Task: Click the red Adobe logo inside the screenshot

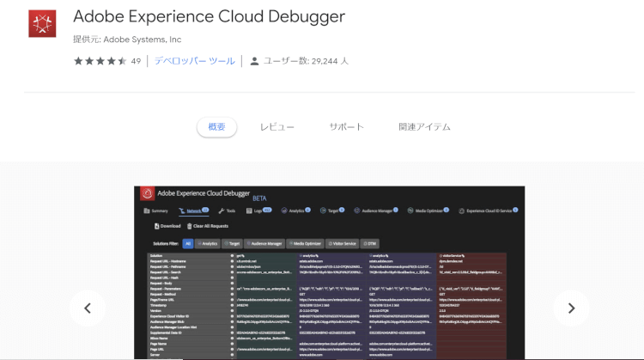Action: 146,193
